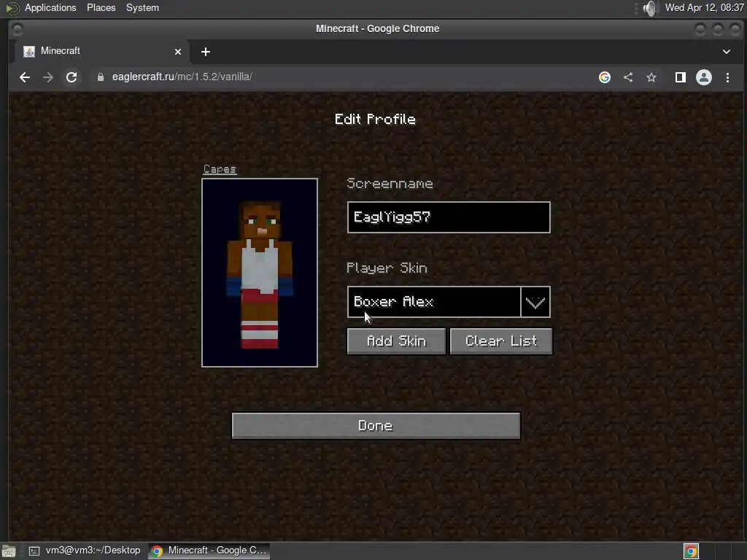Close the Minecraft tab
This screenshot has height=560, width=747.
click(x=178, y=52)
